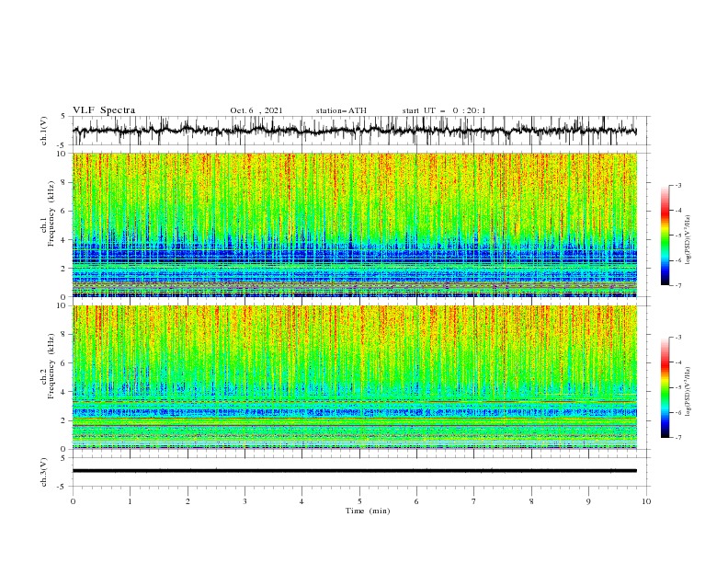
Task: Click the time axis tick label '7'
Action: (x=474, y=501)
